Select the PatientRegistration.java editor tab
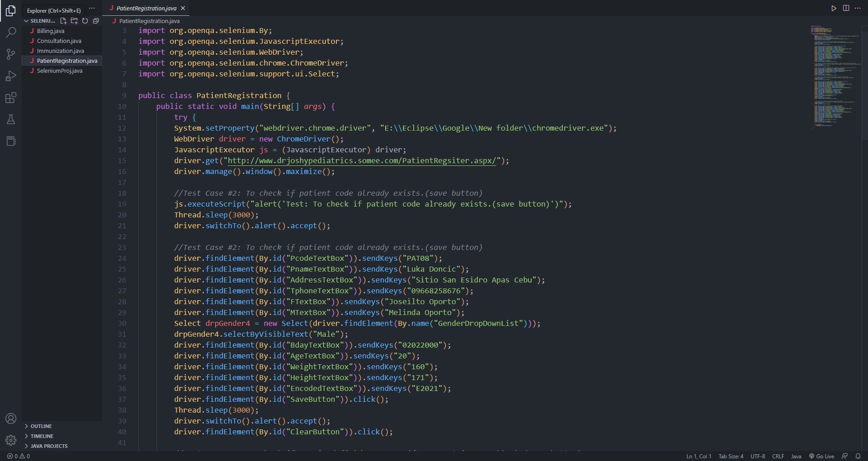 pyautogui.click(x=146, y=8)
